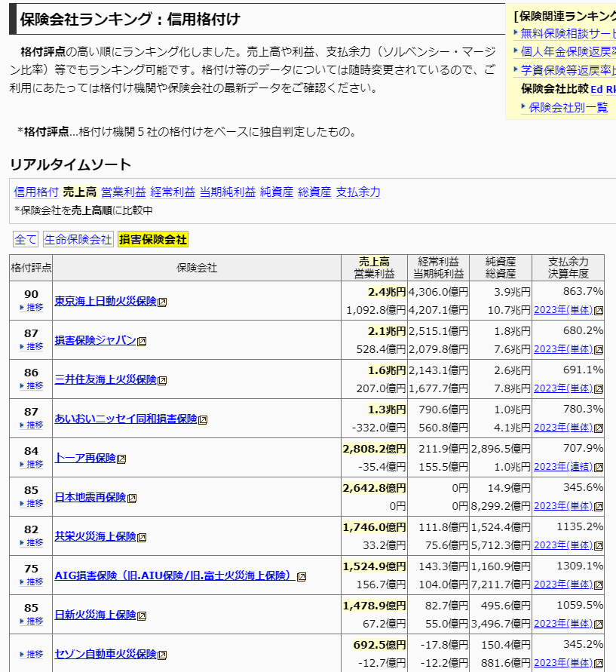Screen dimensions: 616x672
Task: Open external link icon next to トーア再保険
Action: coord(121,459)
